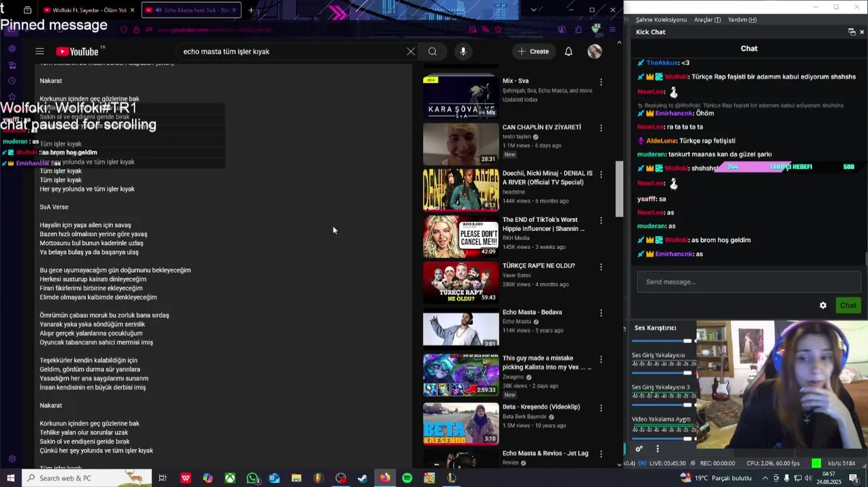Click the YouTube page vertical scrollbar thumb
The width and height of the screenshot is (868, 487).
tap(619, 189)
